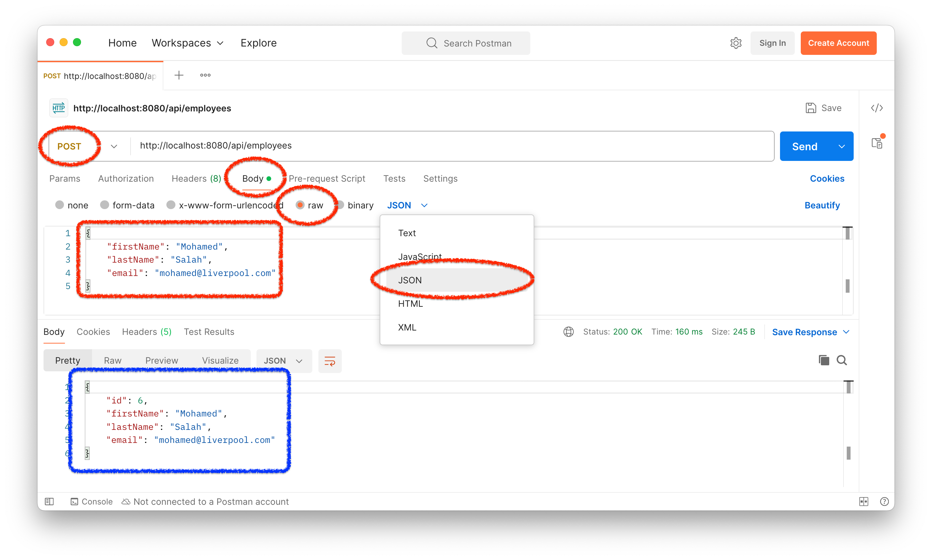Image resolution: width=932 pixels, height=560 pixels.
Task: Select the form-data radio button
Action: pos(104,205)
